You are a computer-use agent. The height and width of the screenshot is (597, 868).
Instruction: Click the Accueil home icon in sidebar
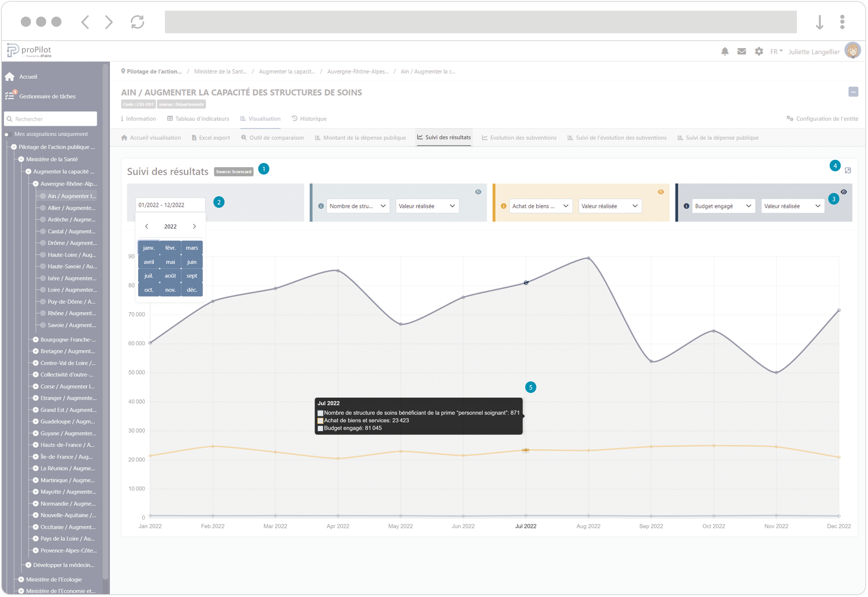click(x=10, y=77)
